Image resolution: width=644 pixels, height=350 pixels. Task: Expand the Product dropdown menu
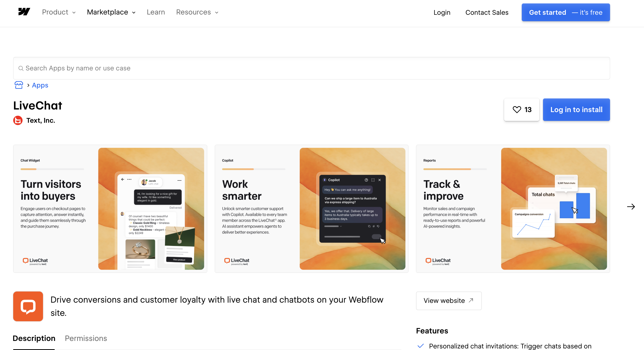pyautogui.click(x=59, y=12)
